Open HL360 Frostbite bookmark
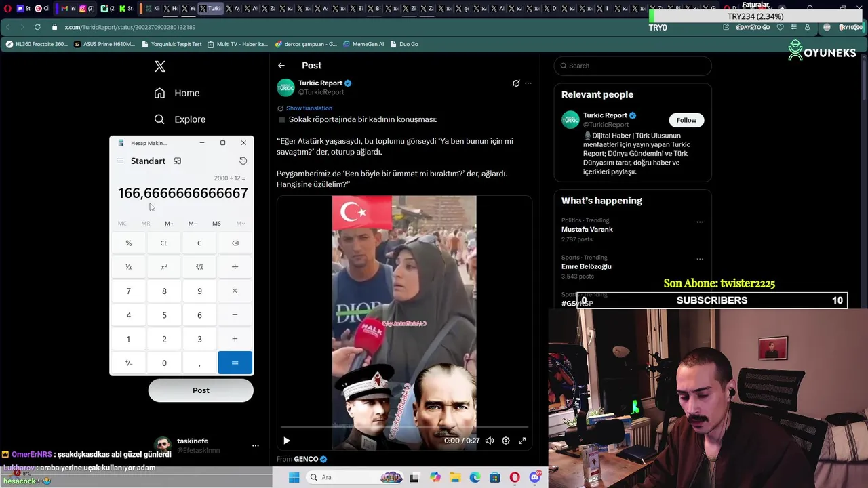Image resolution: width=868 pixels, height=488 pixels. pyautogui.click(x=37, y=44)
